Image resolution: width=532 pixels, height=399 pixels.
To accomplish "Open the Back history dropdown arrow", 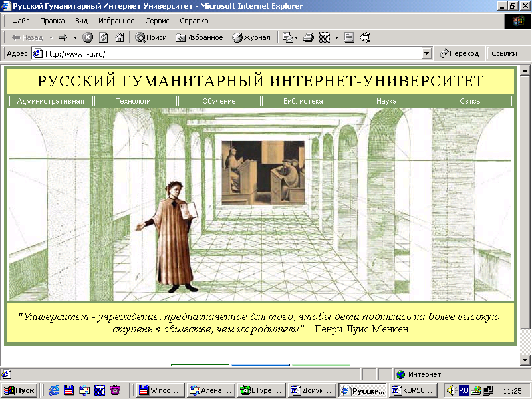I will tap(51, 37).
